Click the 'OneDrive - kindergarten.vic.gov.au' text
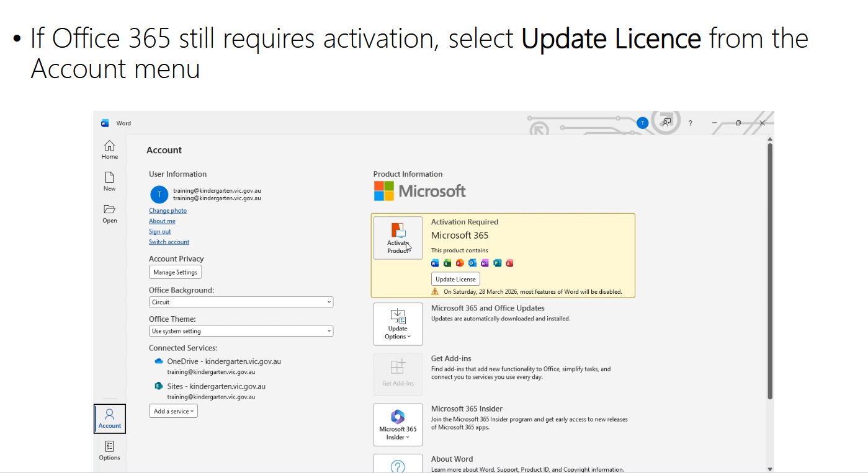 coord(224,361)
